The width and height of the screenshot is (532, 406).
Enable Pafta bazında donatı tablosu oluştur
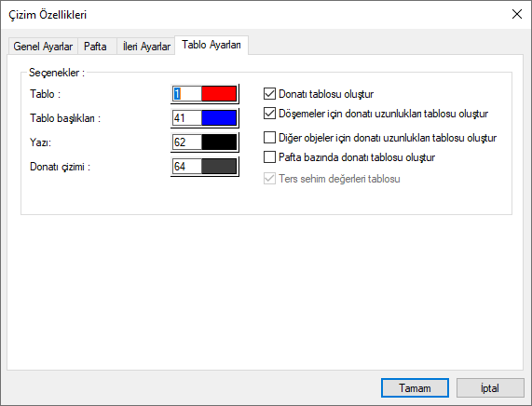(269, 157)
